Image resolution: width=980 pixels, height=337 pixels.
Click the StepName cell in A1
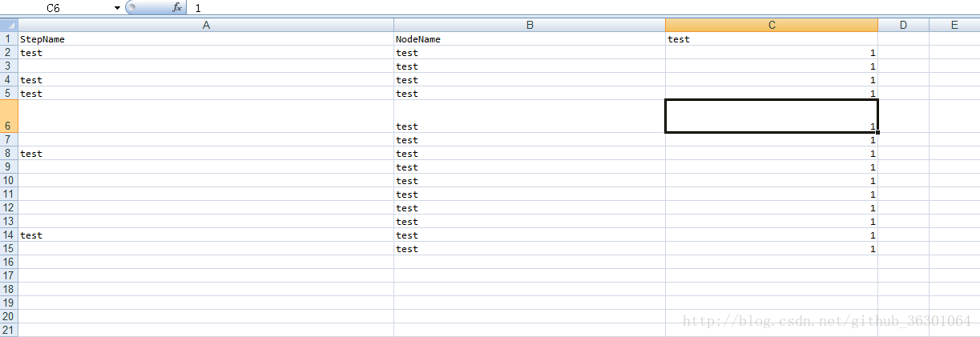206,39
